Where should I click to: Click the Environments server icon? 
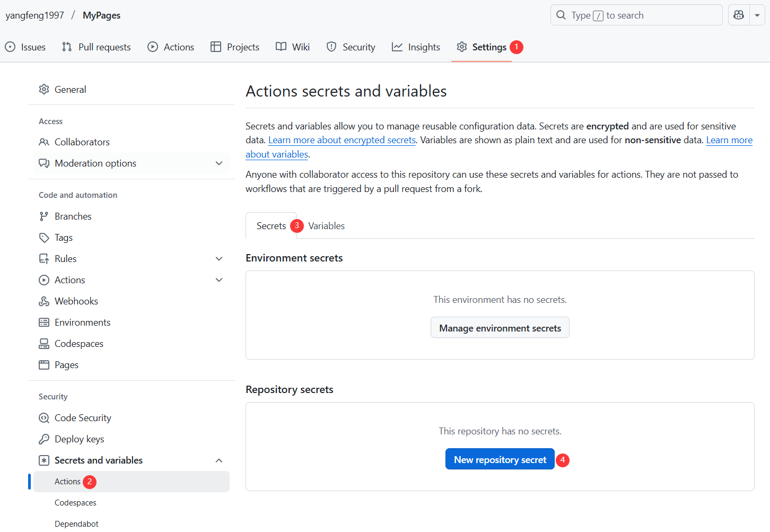[44, 322]
